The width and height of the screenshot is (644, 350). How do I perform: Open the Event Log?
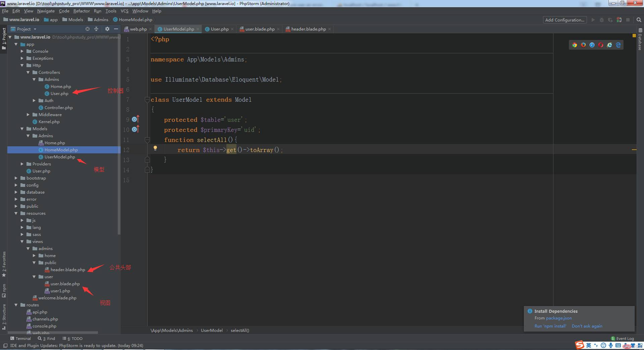coord(623,339)
